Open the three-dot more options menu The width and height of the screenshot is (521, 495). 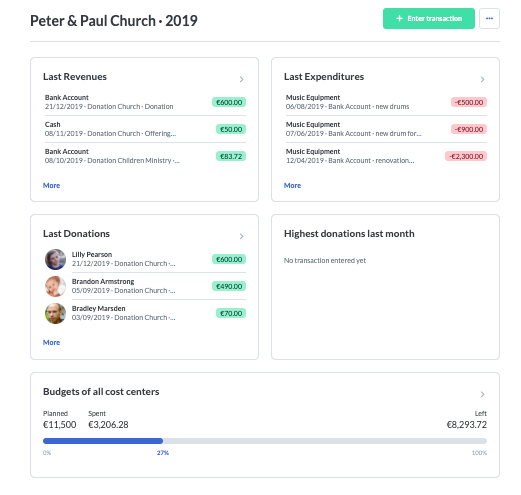pyautogui.click(x=489, y=19)
